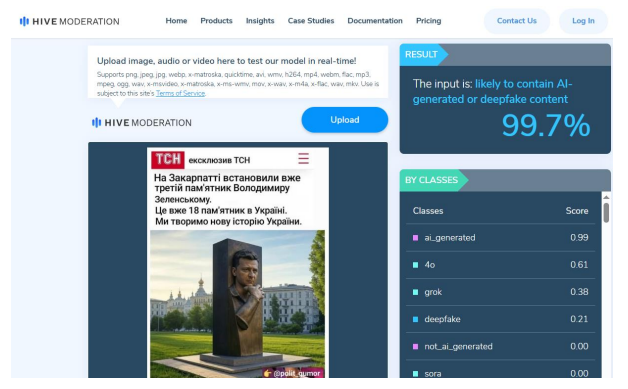The height and width of the screenshot is (389, 628).
Task: Click the 'Classes' column header
Action: 428,211
